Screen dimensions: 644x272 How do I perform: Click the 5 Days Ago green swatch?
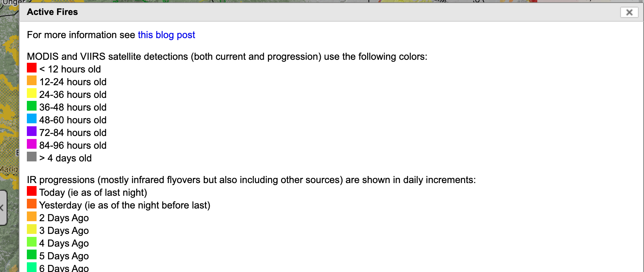(x=32, y=254)
